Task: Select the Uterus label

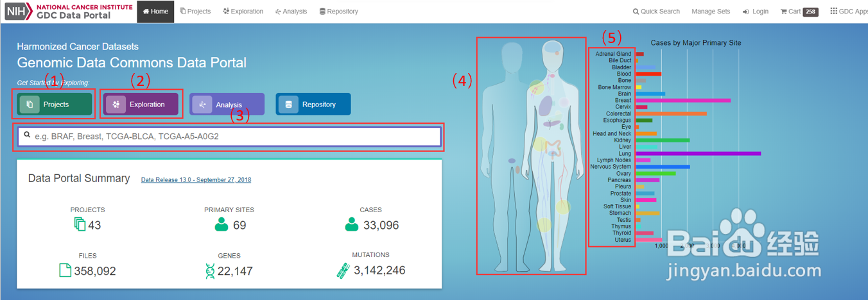Action: (x=623, y=240)
